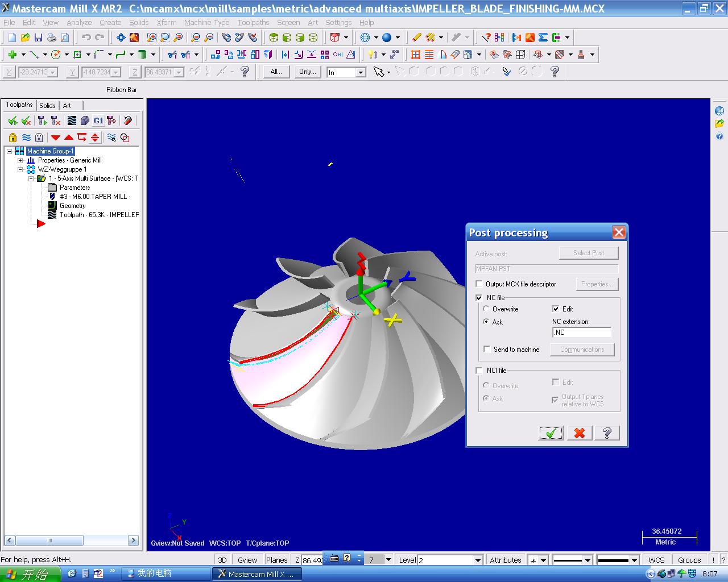The height and width of the screenshot is (582, 728).
Task: Click the Parameters folder tree item
Action: 75,188
